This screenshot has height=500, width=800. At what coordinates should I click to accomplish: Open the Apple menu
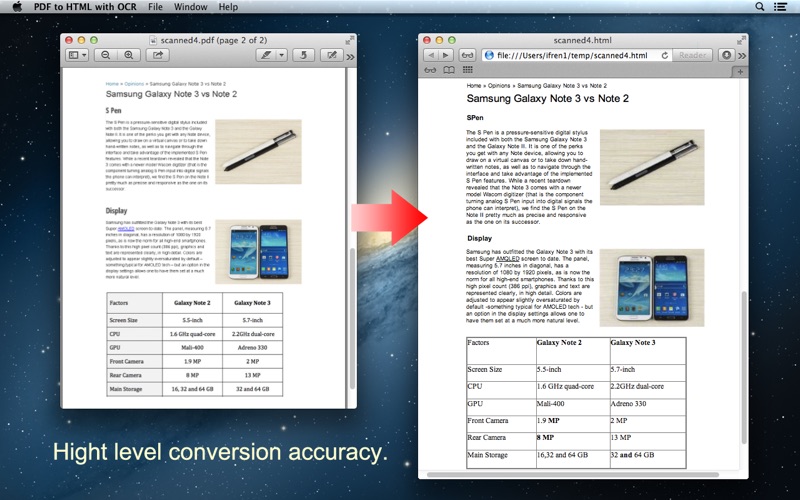pos(17,7)
